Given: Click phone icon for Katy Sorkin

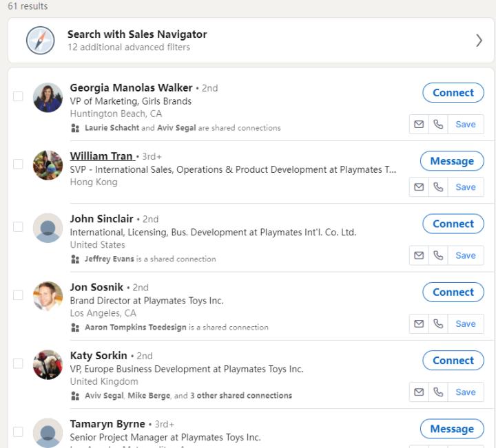Looking at the screenshot, I should [x=438, y=392].
